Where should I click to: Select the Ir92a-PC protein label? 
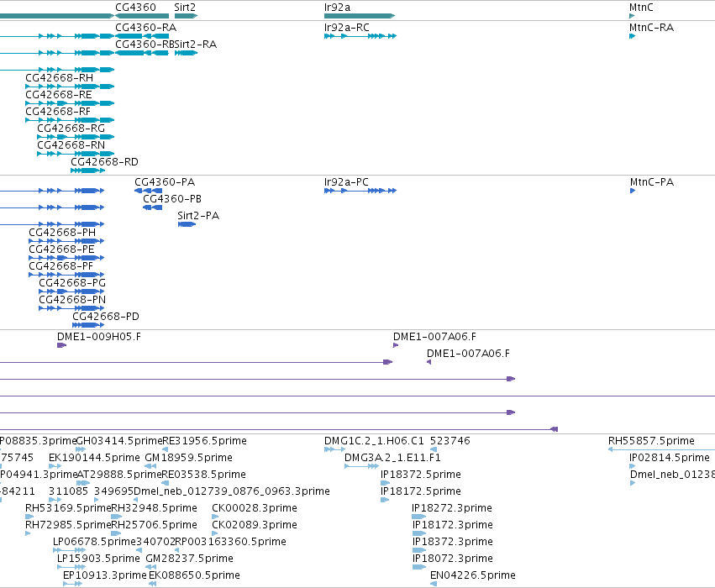(346, 182)
